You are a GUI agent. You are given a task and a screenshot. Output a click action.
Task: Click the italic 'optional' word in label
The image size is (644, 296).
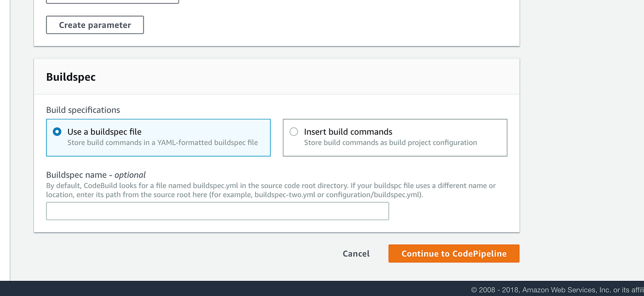point(130,175)
